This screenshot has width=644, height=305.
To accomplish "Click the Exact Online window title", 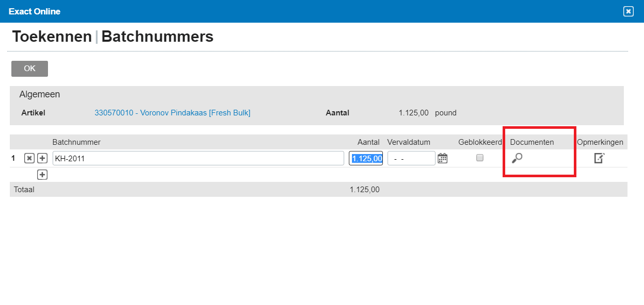I will click(35, 11).
